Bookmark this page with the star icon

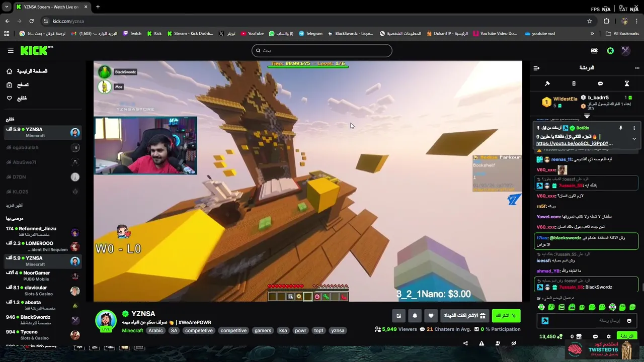click(590, 21)
